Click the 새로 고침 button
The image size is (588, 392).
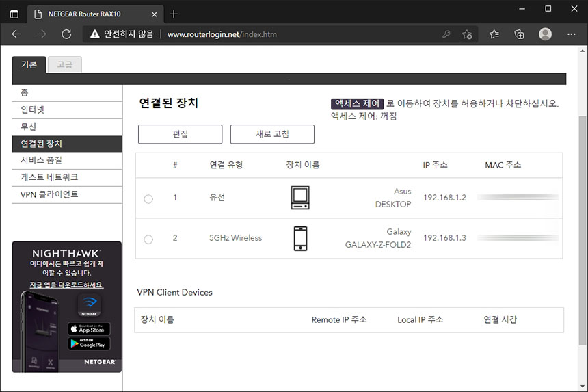[272, 134]
